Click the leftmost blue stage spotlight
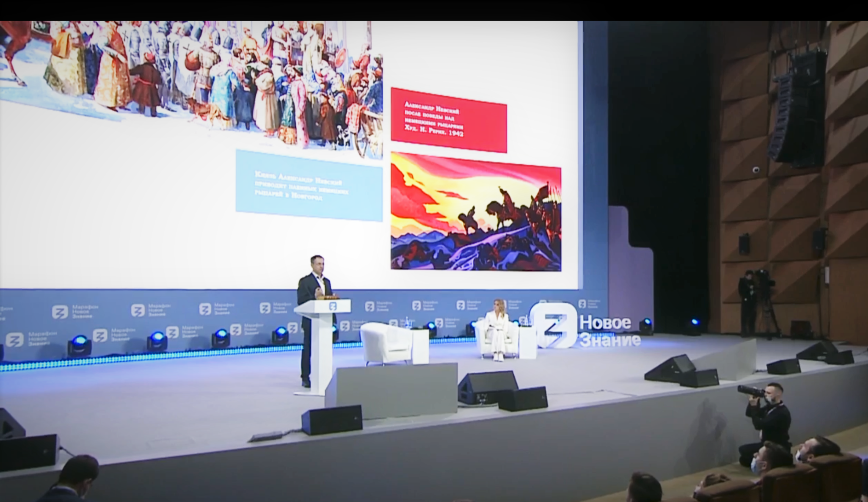868x502 pixels. coord(79,344)
